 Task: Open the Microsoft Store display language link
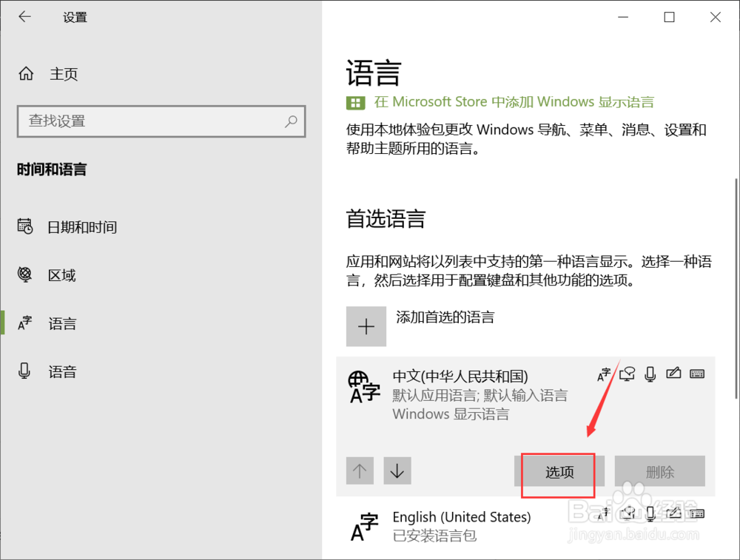click(x=514, y=102)
